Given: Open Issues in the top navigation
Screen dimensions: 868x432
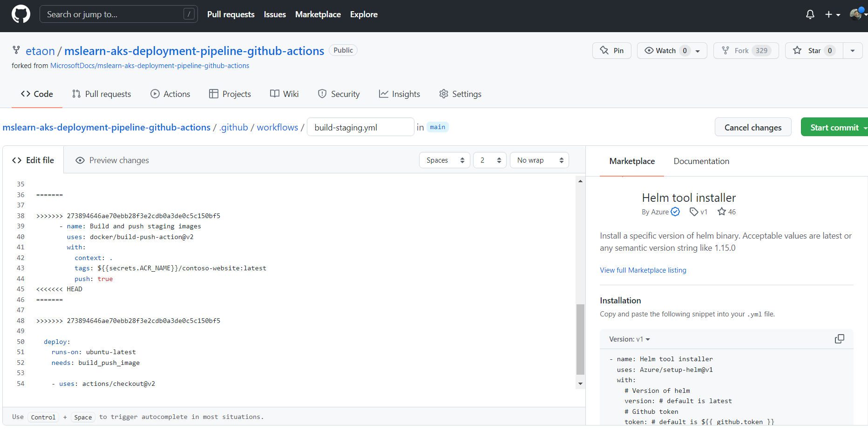Looking at the screenshot, I should pos(275,14).
